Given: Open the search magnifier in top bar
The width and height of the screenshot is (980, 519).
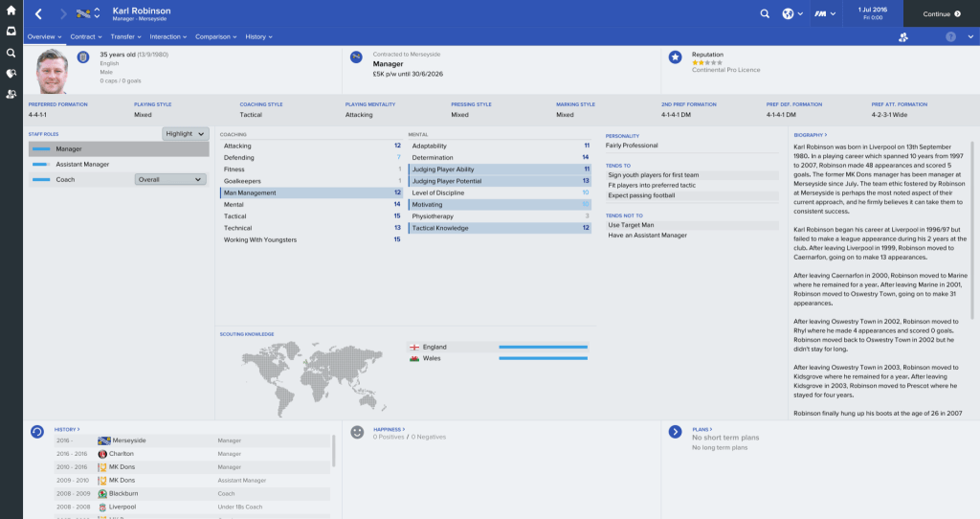Looking at the screenshot, I should [764, 14].
